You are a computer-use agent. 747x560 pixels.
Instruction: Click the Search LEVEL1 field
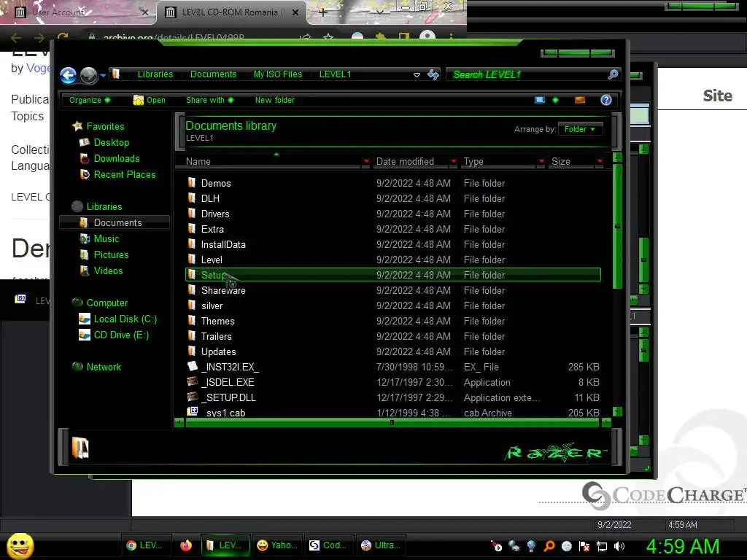click(527, 75)
